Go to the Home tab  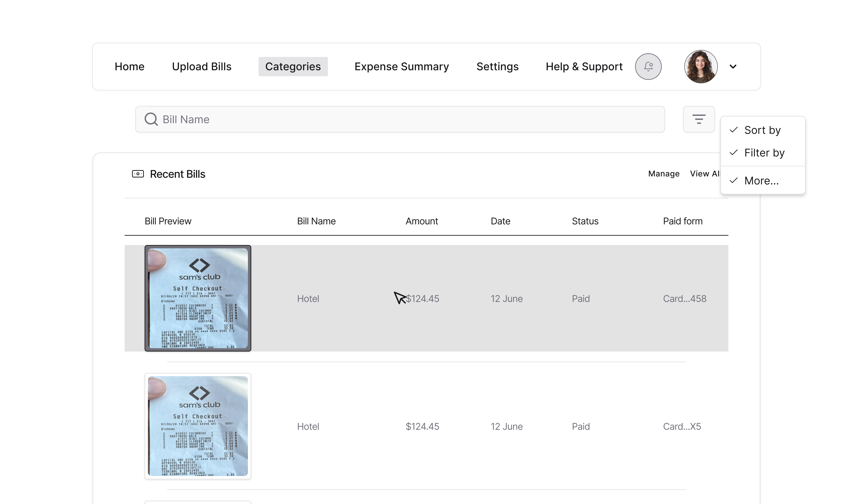[x=129, y=67]
